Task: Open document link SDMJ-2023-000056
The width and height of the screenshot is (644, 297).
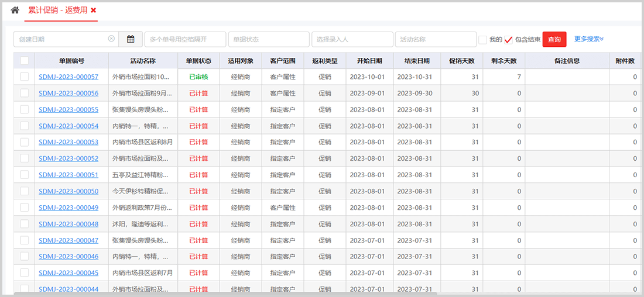Action: 68,93
